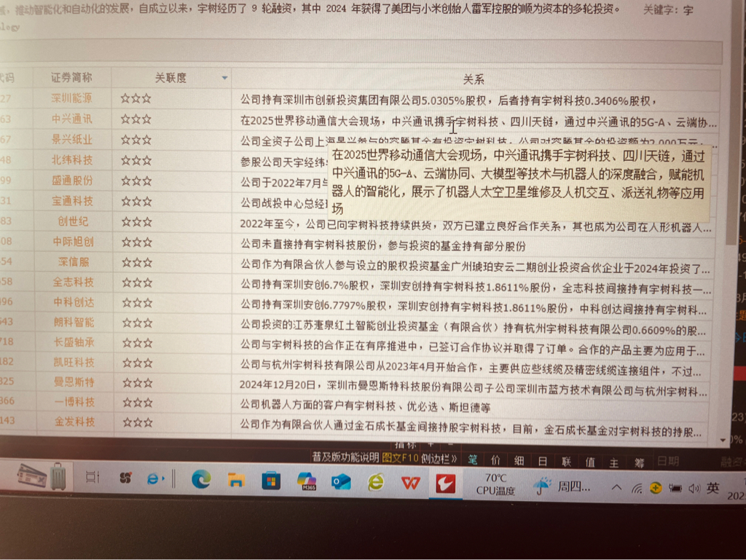Select the 日 tab in bottom bar
Image resolution: width=746 pixels, height=560 pixels.
(542, 461)
